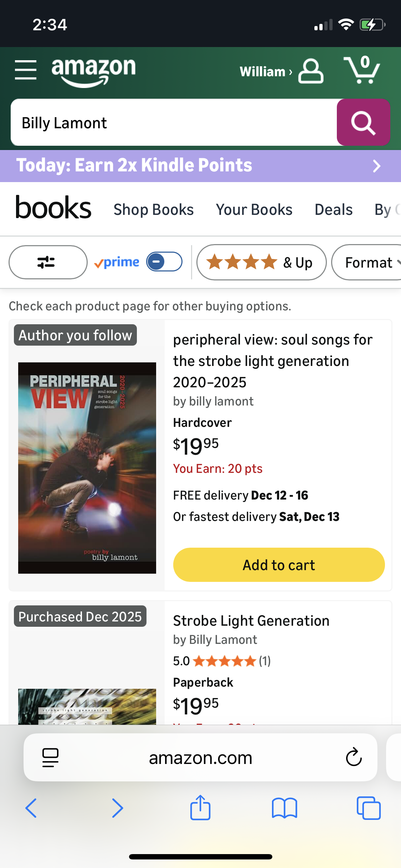
Task: Tap the Safari share icon
Action: pyautogui.click(x=200, y=808)
